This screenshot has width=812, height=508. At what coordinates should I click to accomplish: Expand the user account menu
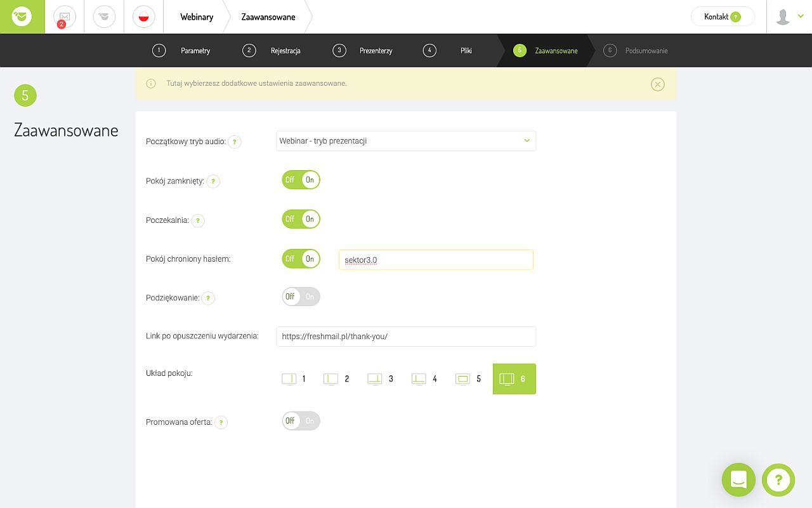[x=789, y=17]
